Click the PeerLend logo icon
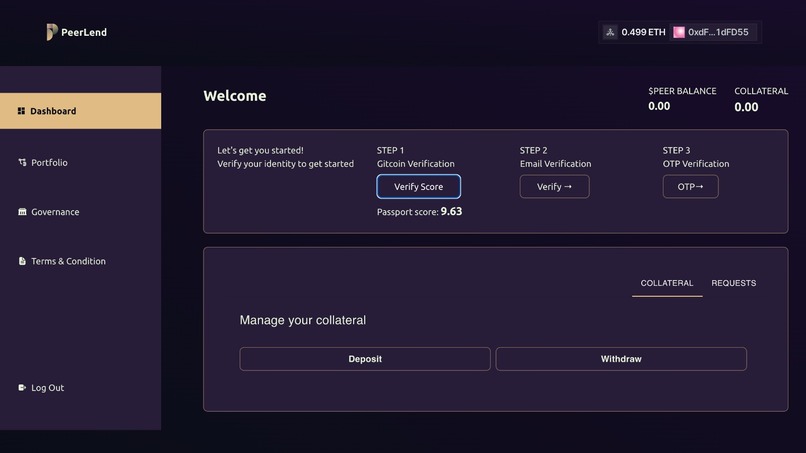Image resolution: width=806 pixels, height=453 pixels. point(51,32)
